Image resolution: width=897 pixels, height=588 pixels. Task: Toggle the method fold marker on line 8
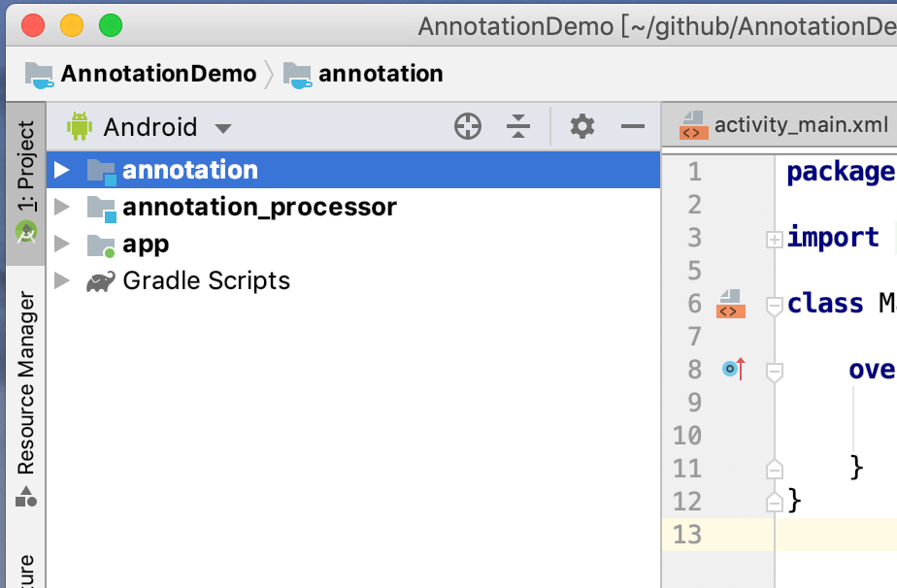(775, 372)
